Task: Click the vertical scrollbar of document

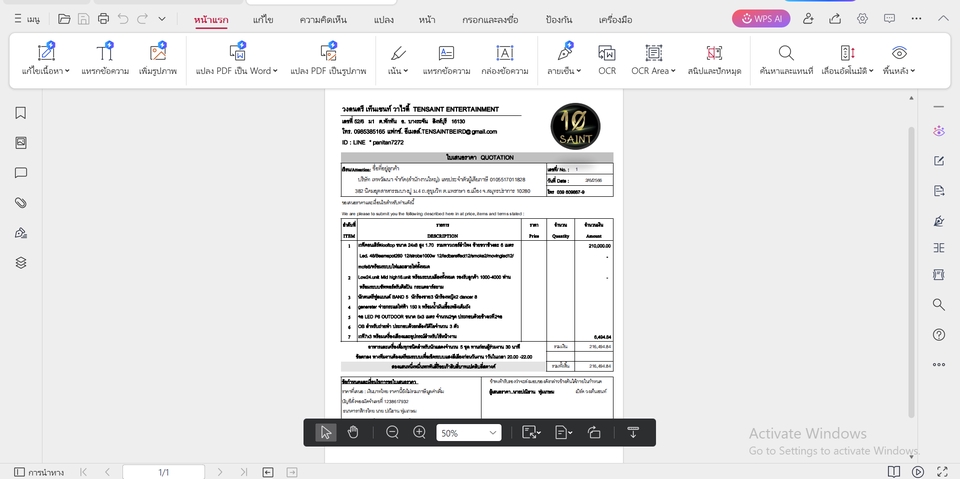Action: [x=912, y=273]
